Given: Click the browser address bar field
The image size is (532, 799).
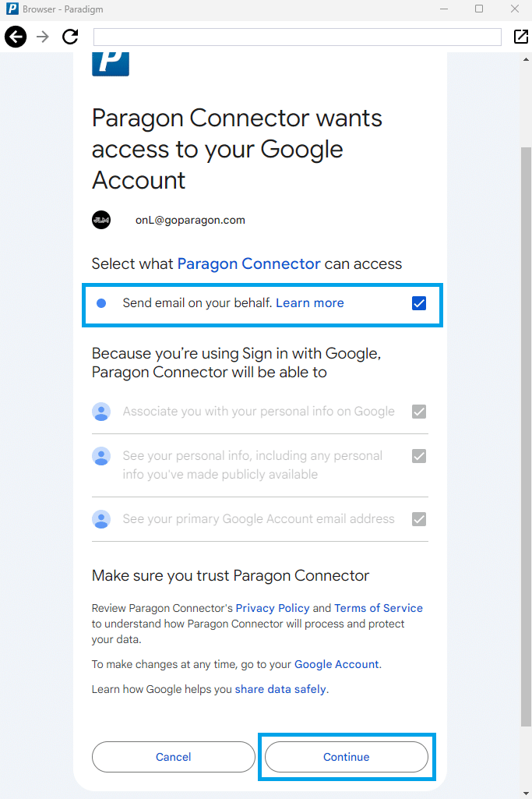Looking at the screenshot, I should [298, 37].
